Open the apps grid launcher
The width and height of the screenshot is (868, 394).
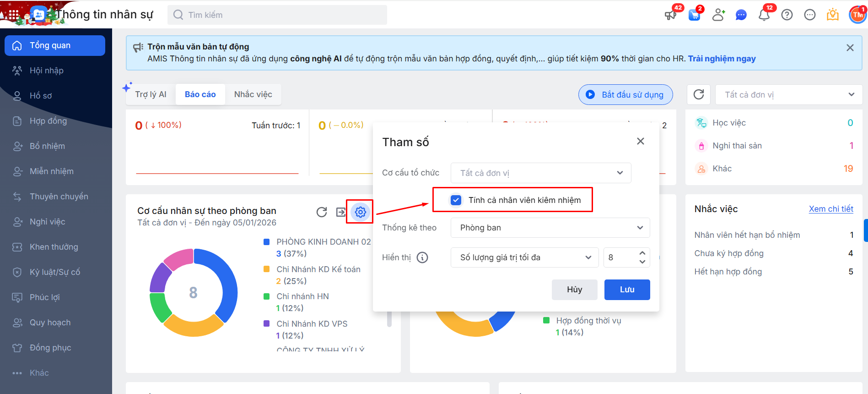click(14, 15)
